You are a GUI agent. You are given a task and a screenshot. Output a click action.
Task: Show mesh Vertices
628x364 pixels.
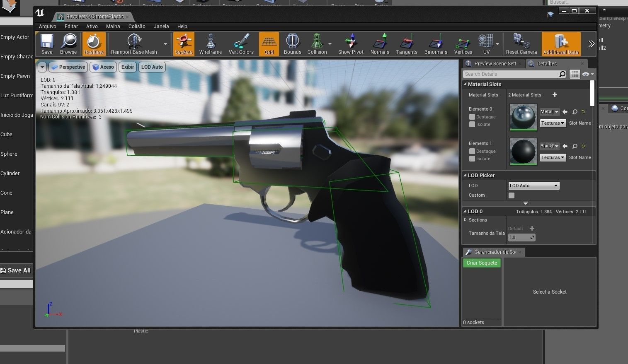tap(463, 44)
